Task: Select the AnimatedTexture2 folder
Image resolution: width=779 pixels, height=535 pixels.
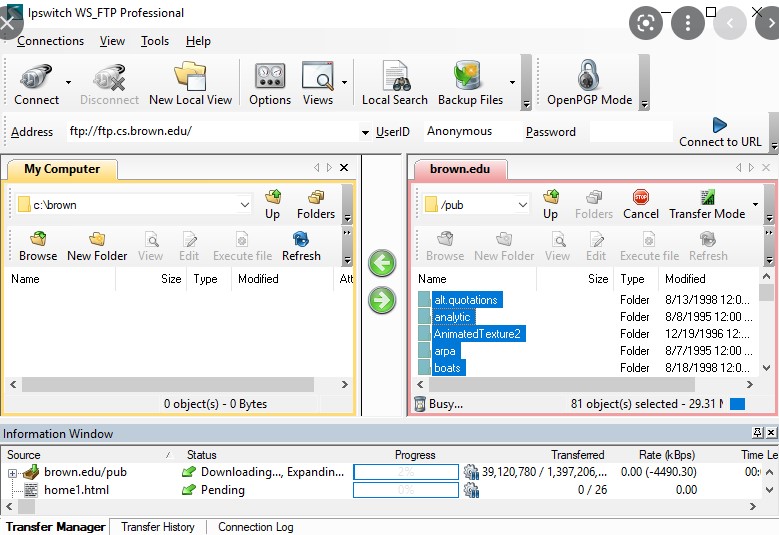Action: [477, 334]
